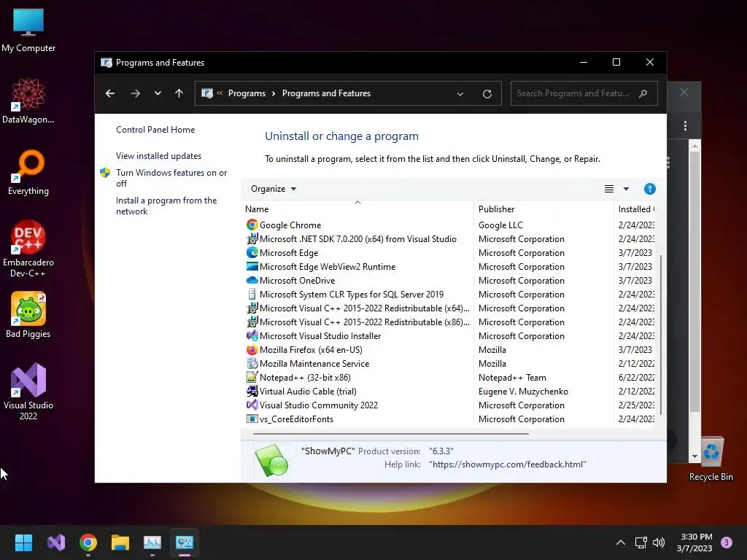The image size is (747, 560).
Task: Show hidden icons in system tray
Action: 621,542
